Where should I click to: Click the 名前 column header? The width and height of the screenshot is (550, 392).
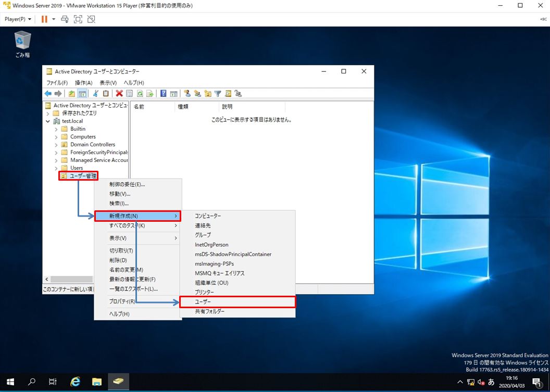(x=152, y=107)
